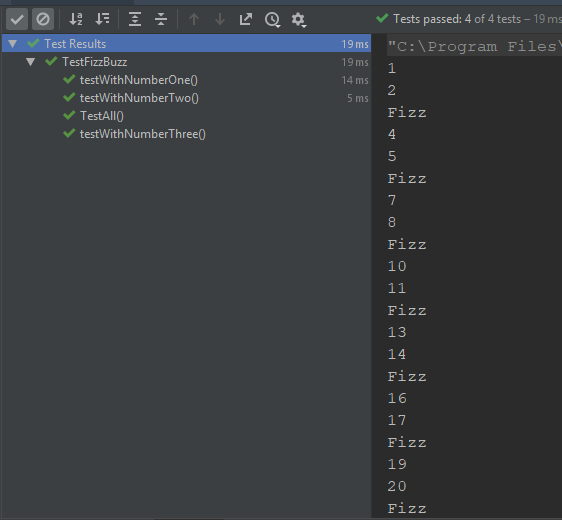Sort tests alphabetically
Viewport: 562px width, 520px height.
(x=76, y=19)
